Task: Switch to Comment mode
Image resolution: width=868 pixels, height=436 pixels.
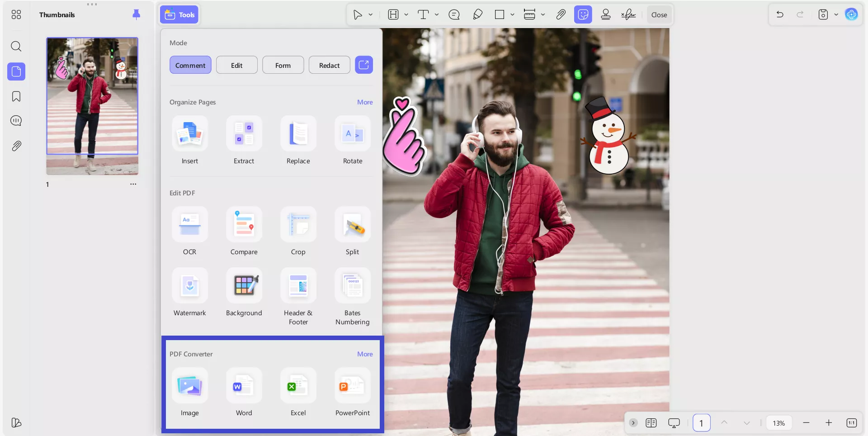Action: click(x=190, y=65)
